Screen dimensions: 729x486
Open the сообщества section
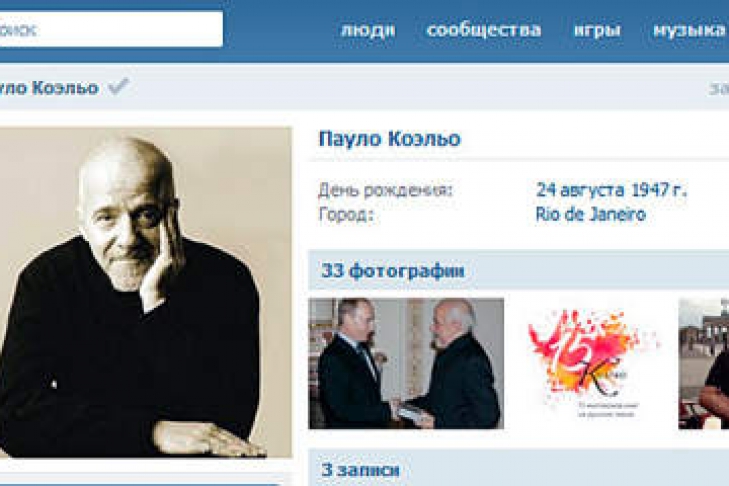[484, 30]
